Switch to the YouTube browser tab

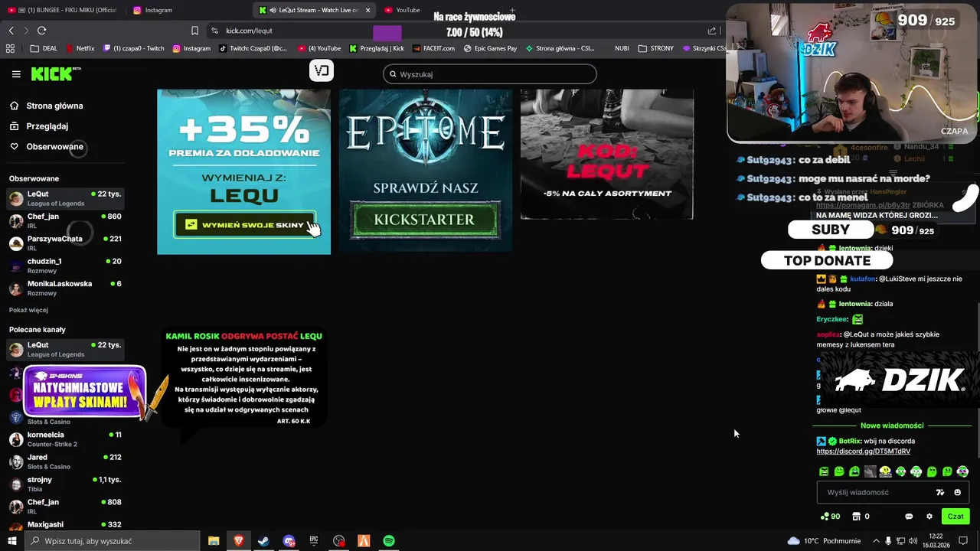[407, 10]
